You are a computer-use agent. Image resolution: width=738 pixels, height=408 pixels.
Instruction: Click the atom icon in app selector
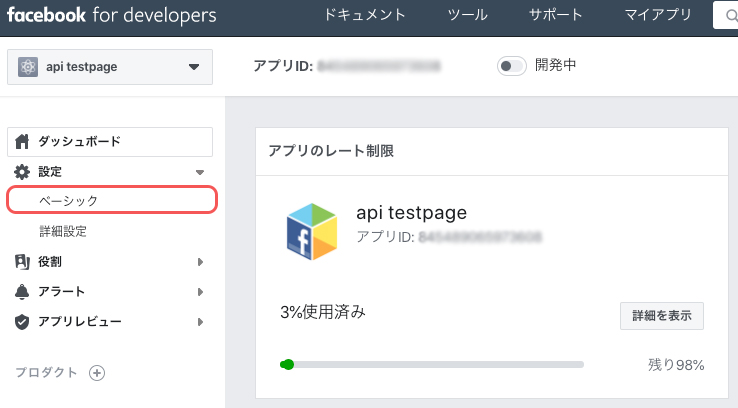tap(28, 68)
